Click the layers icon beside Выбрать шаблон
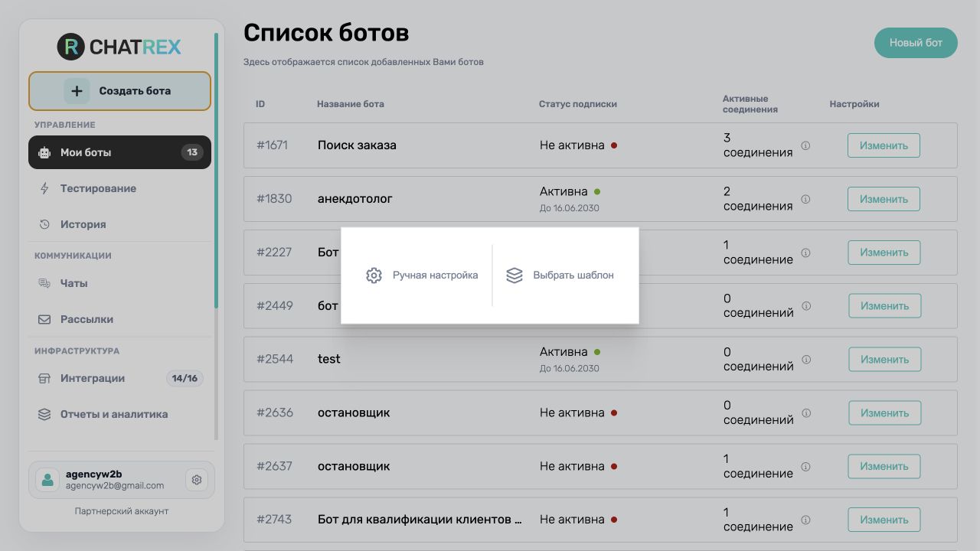The width and height of the screenshot is (980, 551). (514, 275)
